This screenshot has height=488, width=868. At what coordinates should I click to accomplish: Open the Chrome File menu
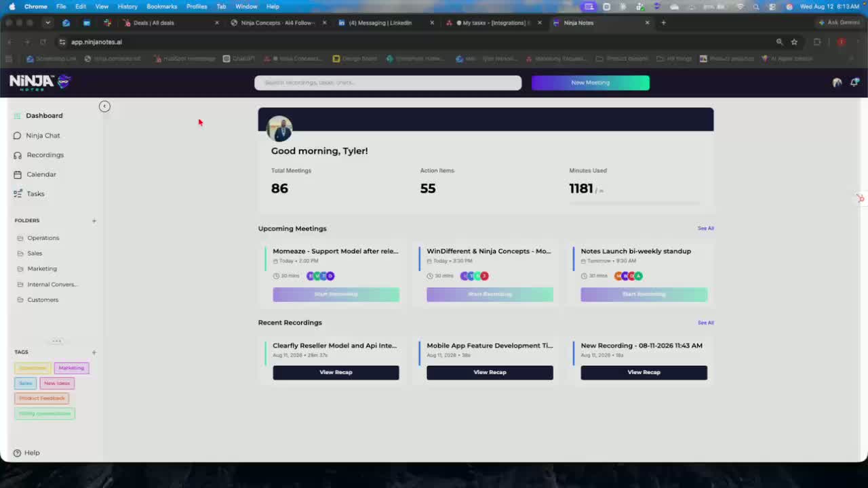pos(61,7)
